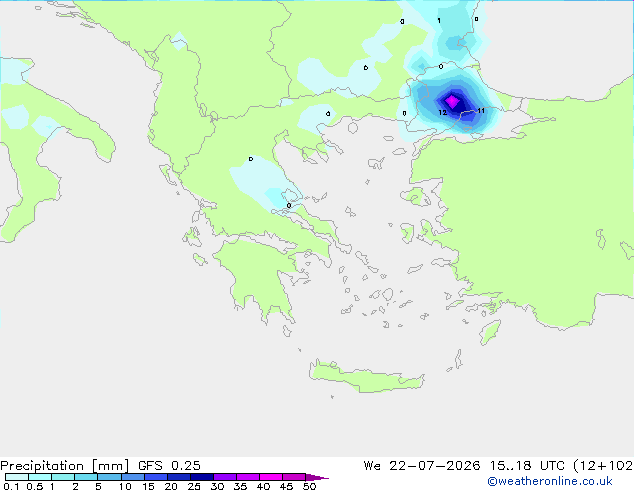
Task: Click the over-50 arrow tip of legend
Action: point(317,477)
